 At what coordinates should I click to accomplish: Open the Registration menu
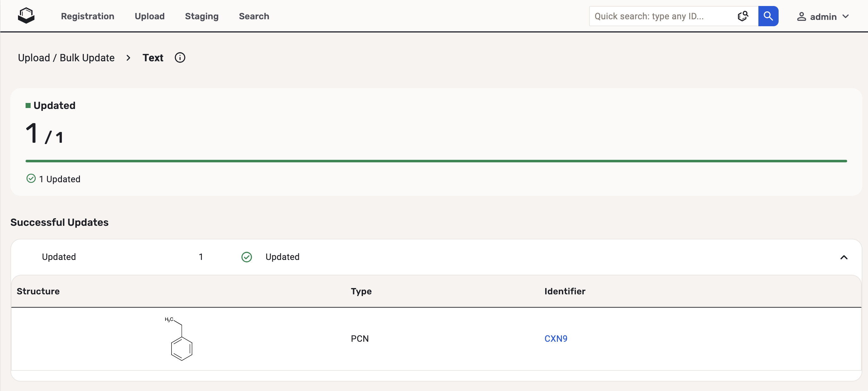[x=87, y=16]
